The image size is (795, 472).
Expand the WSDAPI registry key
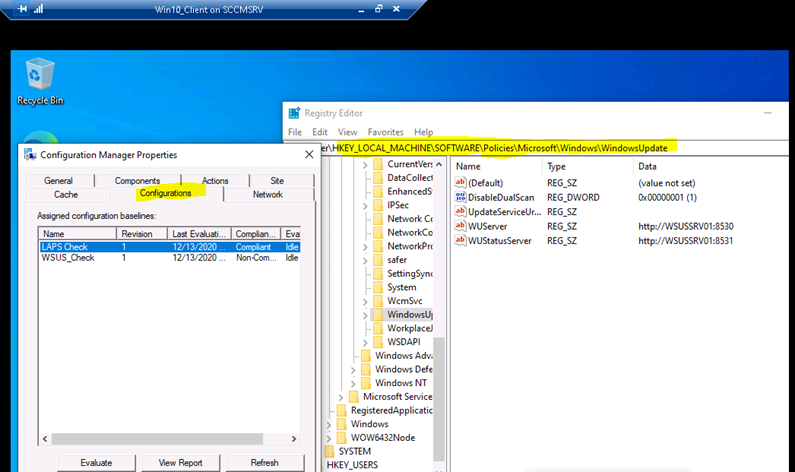(x=365, y=342)
